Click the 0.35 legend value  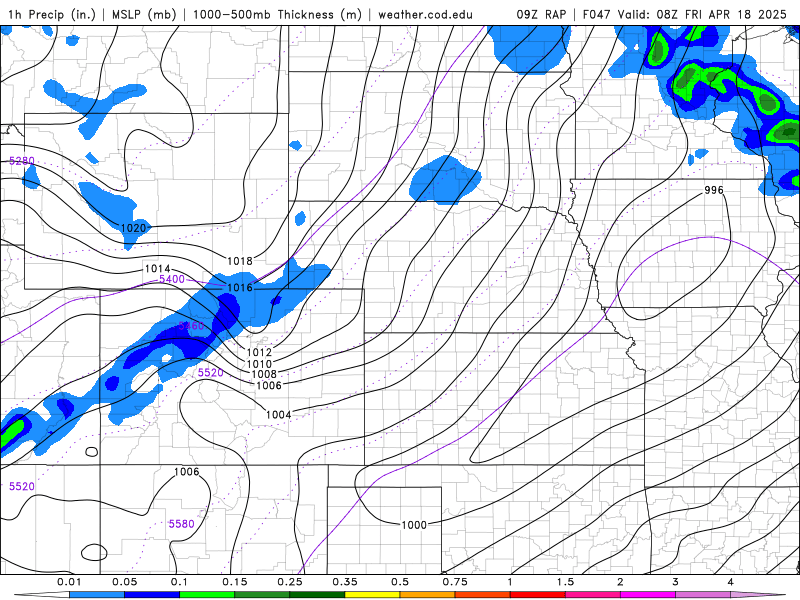click(345, 582)
